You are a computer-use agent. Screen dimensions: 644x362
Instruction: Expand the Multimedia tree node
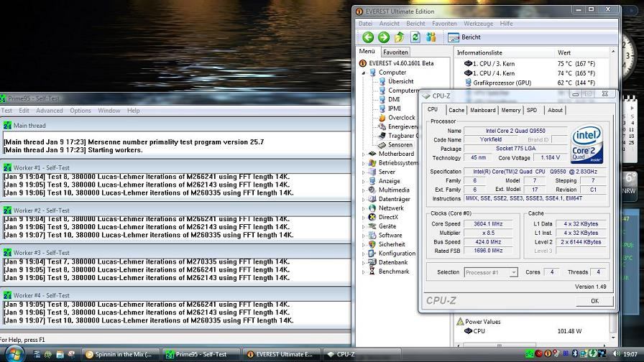click(364, 190)
